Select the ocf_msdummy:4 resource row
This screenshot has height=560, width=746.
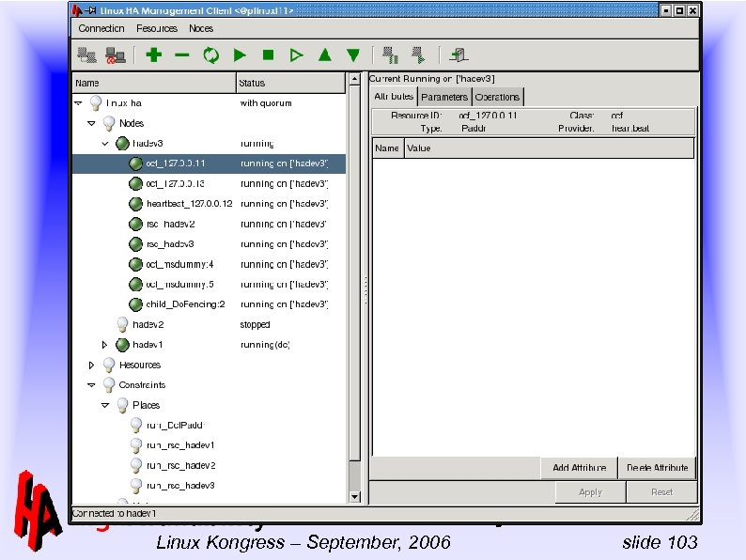coord(209,264)
